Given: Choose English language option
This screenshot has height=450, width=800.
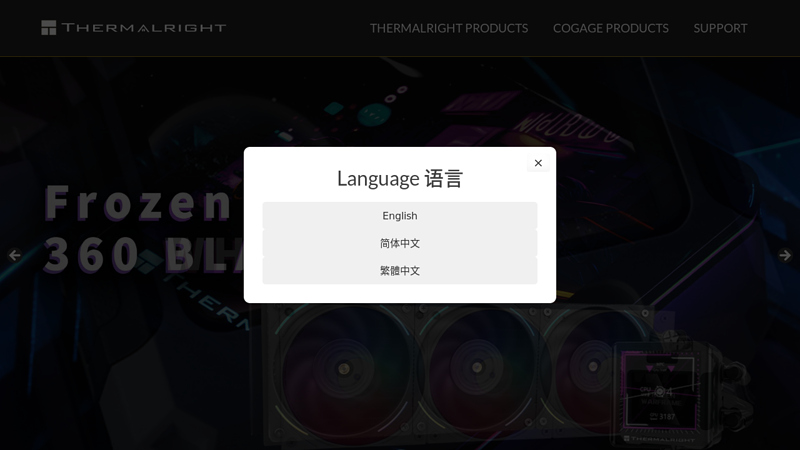Looking at the screenshot, I should point(399,216).
